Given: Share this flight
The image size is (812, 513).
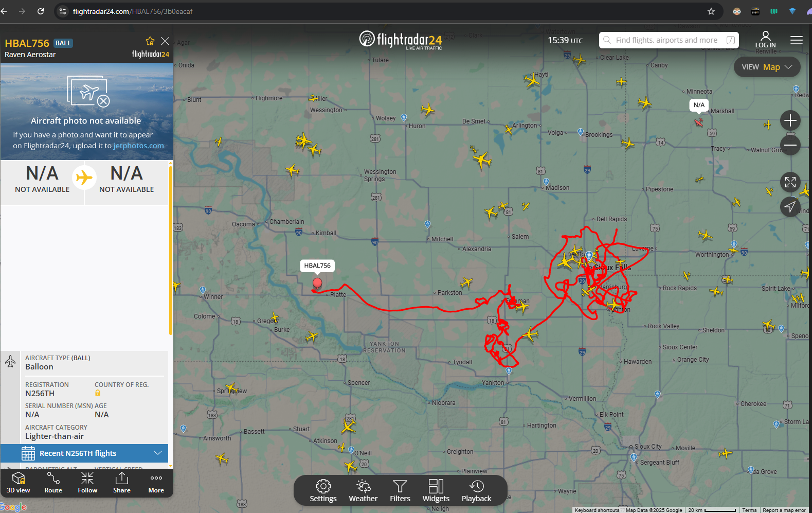Looking at the screenshot, I should coord(122,483).
